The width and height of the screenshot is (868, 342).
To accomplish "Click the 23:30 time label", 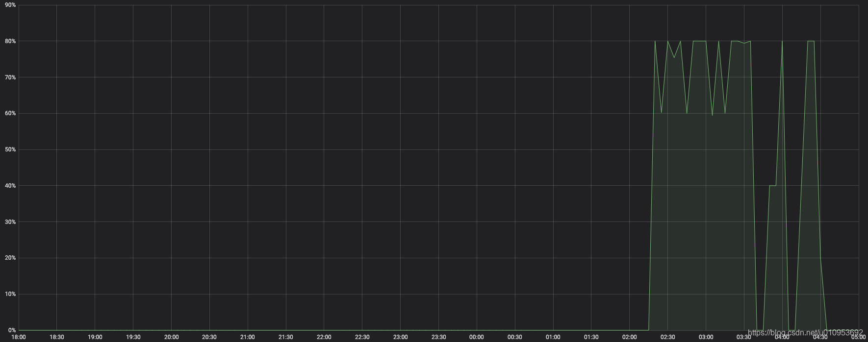I will tap(439, 337).
